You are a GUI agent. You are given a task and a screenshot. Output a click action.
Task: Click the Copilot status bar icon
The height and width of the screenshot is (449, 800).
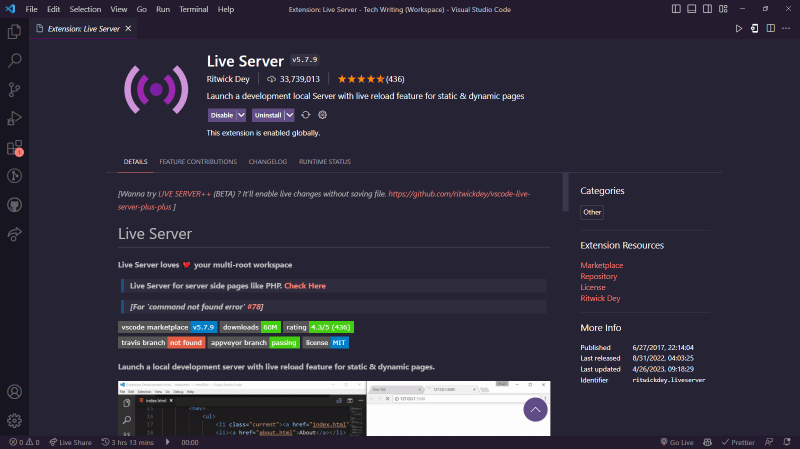tap(707, 442)
